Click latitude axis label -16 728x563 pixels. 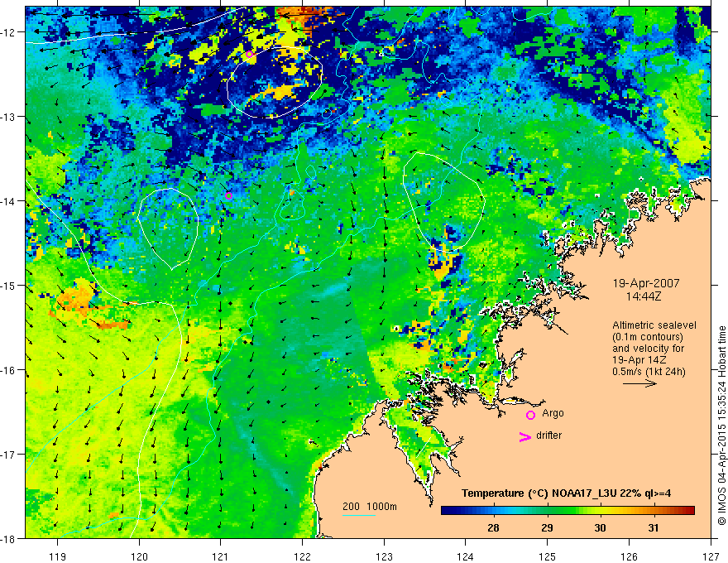8,370
